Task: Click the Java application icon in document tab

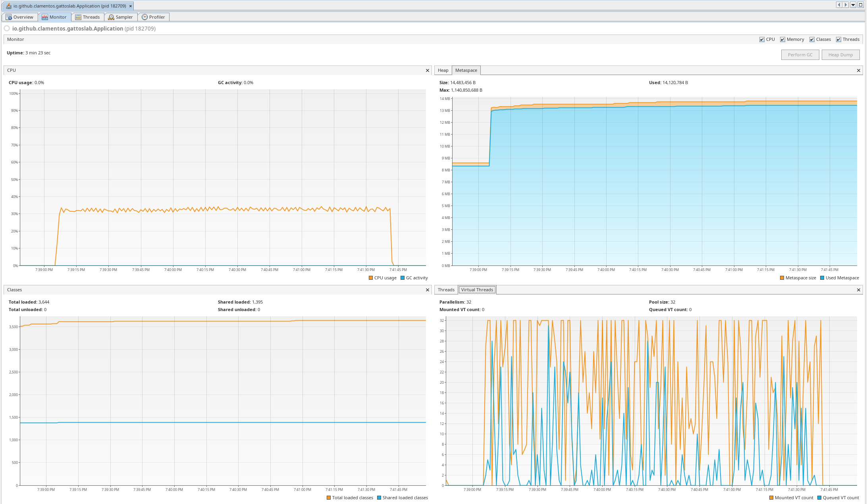Action: click(x=9, y=6)
